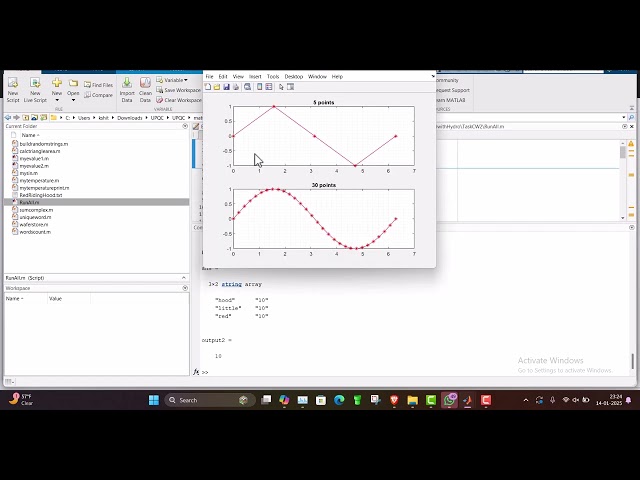This screenshot has height=480, width=640.
Task: Select RedRidingHood.txt file
Action: 41,195
